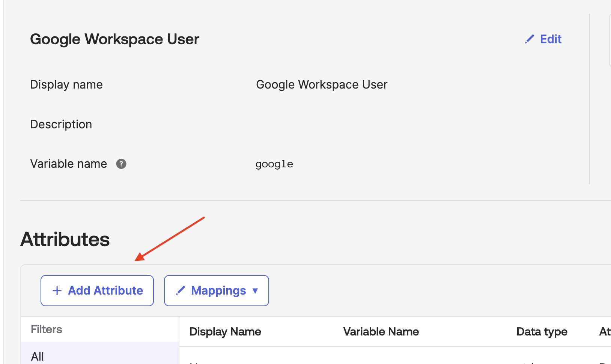Click the Attributes section heading
This screenshot has width=611, height=364.
point(65,239)
